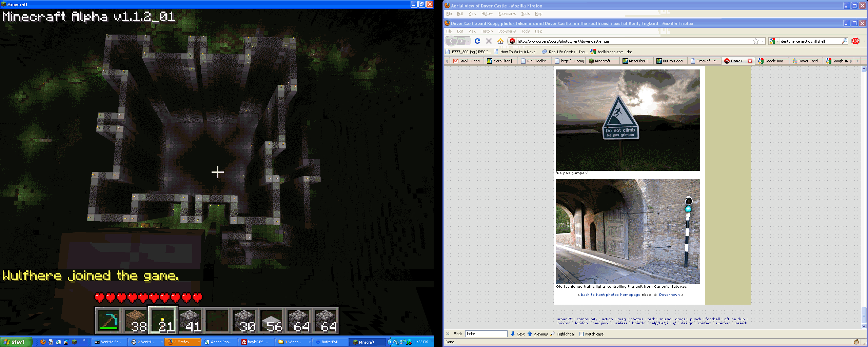The height and width of the screenshot is (347, 868).
Task: Click the search magnifier icon
Action: 844,41
